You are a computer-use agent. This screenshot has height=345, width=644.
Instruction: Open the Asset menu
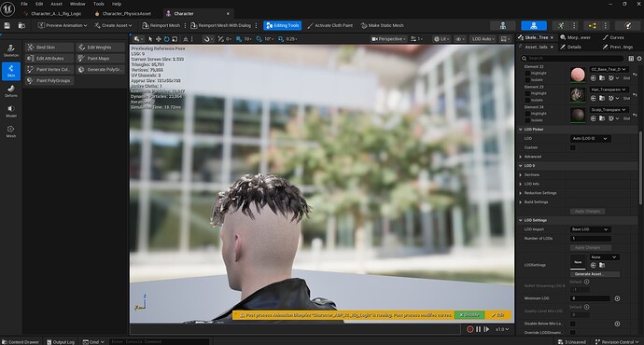pyautogui.click(x=57, y=4)
